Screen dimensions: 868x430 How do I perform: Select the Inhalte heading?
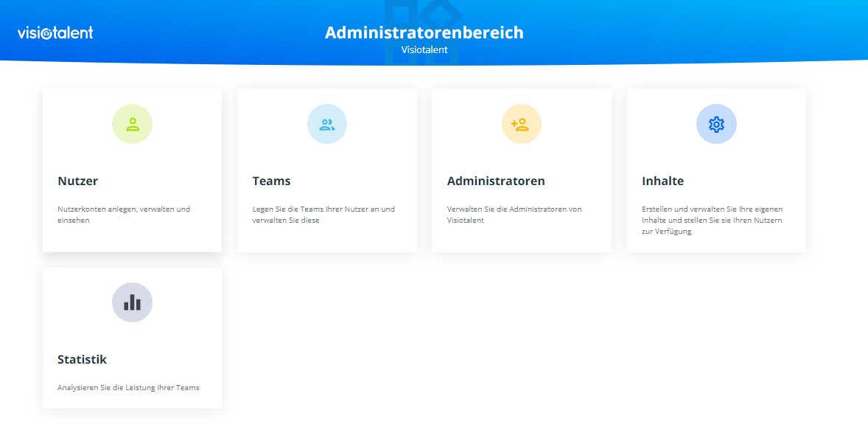[x=662, y=181]
